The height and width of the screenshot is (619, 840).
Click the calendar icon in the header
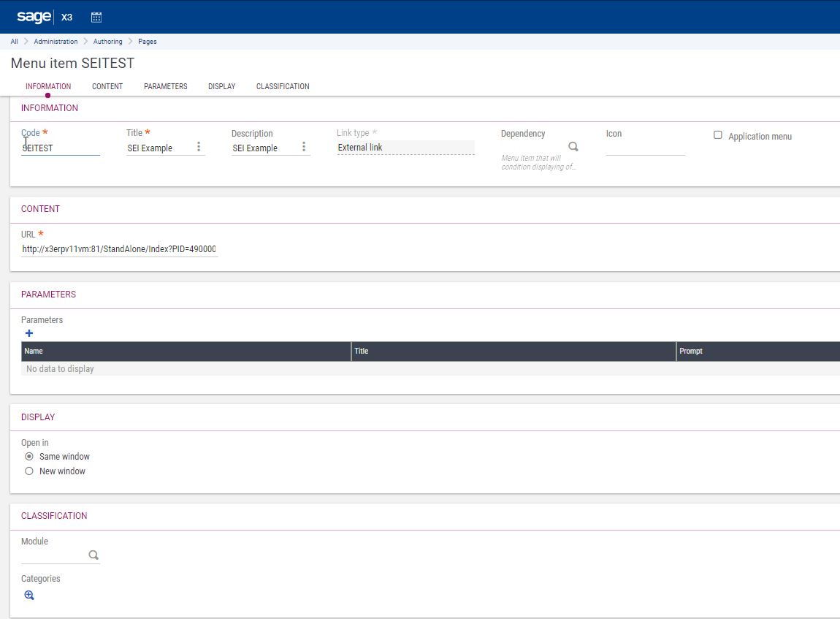96,17
